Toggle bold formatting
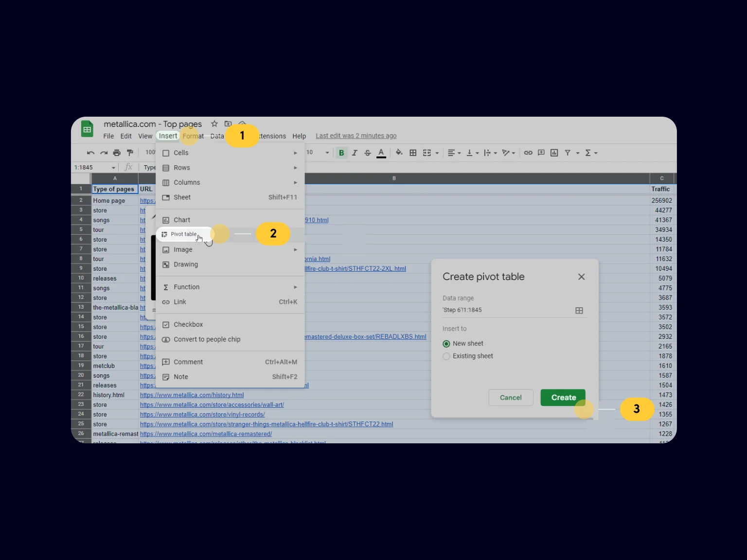This screenshot has height=560, width=747. coord(341,153)
